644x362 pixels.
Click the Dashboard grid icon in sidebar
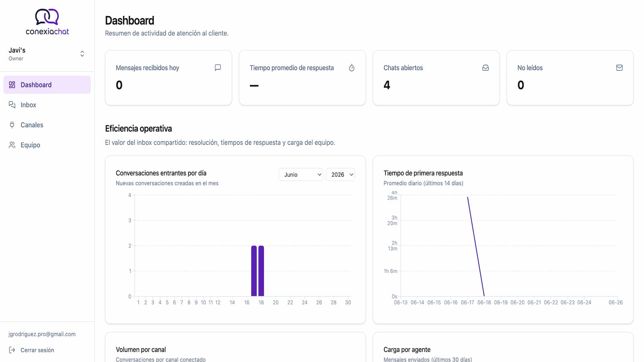pyautogui.click(x=12, y=85)
